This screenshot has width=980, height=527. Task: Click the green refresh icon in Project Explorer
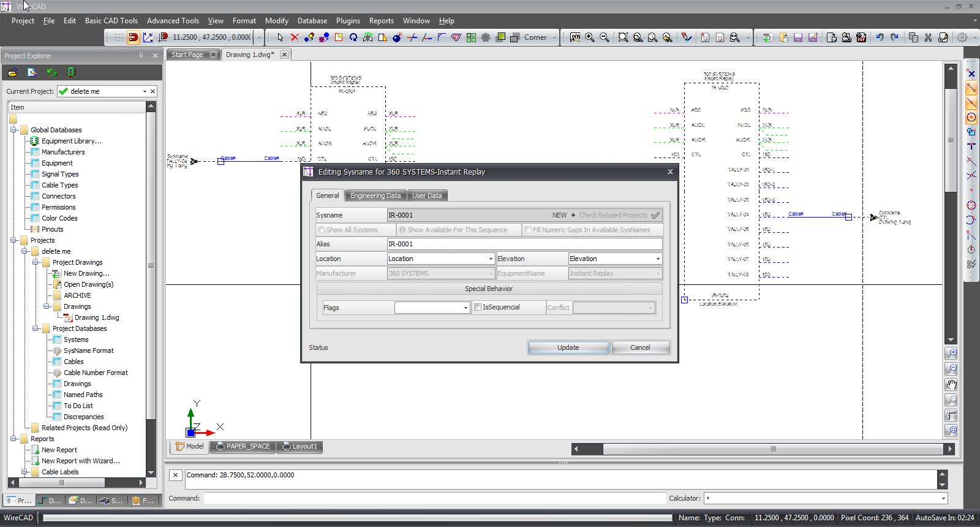coord(51,72)
